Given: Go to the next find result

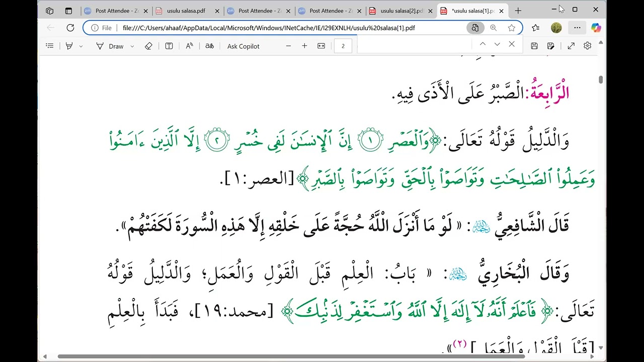Looking at the screenshot, I should (497, 44).
